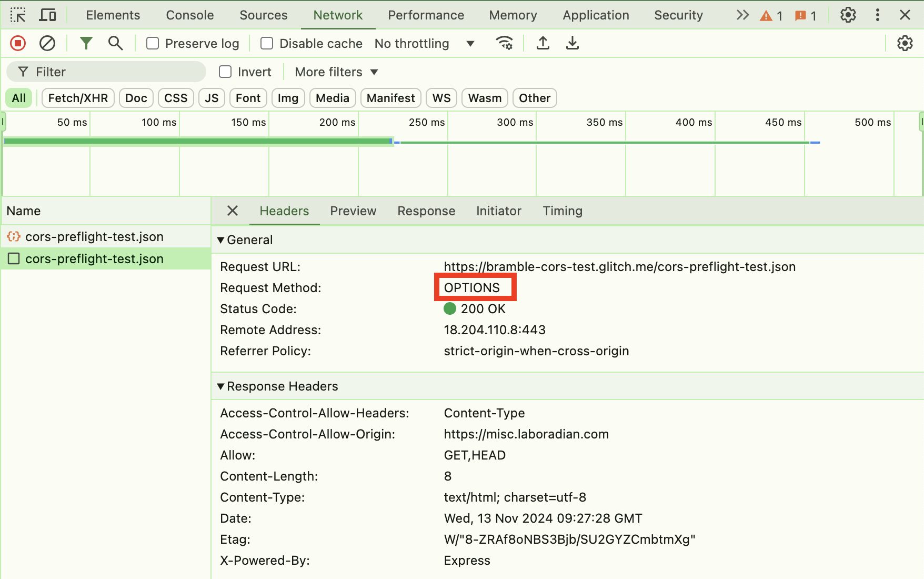This screenshot has width=924, height=579.
Task: Click the inspect element selector icon
Action: pyautogui.click(x=18, y=15)
